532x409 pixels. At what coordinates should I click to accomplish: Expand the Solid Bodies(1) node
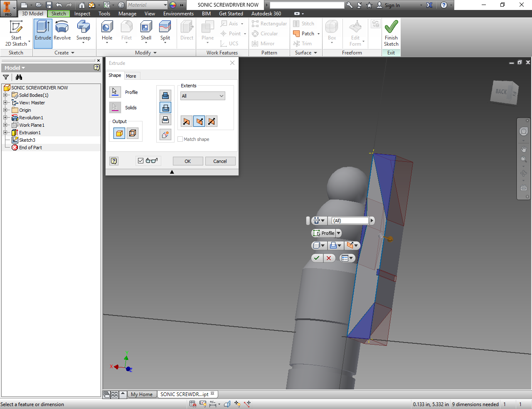5,95
